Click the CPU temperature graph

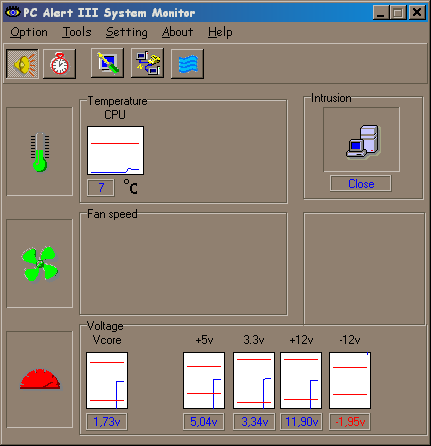pyautogui.click(x=115, y=150)
